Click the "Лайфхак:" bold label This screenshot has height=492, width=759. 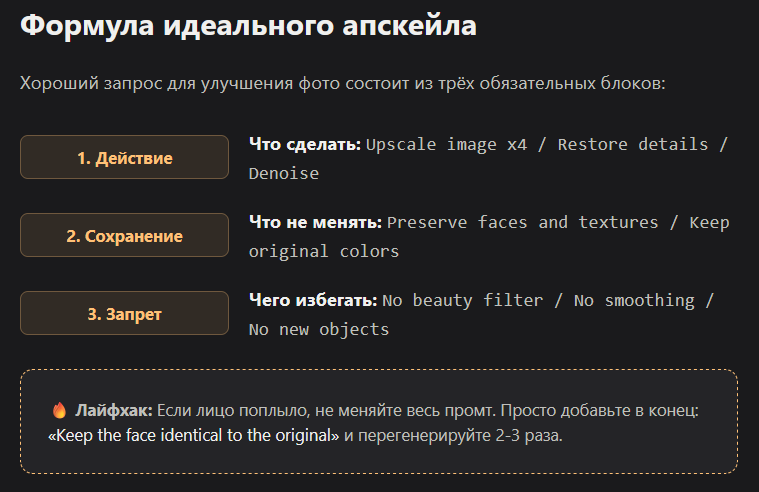pyautogui.click(x=114, y=411)
